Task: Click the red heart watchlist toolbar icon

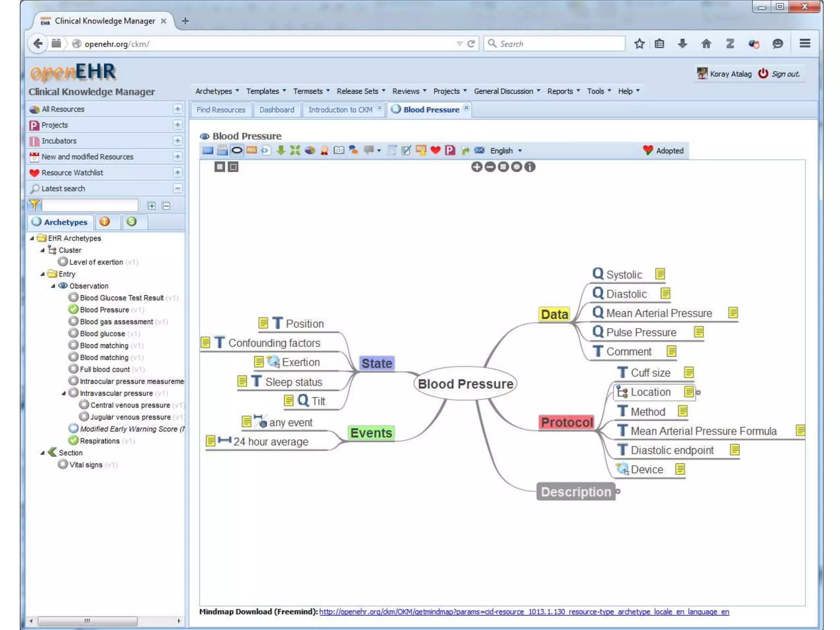Action: coord(436,151)
